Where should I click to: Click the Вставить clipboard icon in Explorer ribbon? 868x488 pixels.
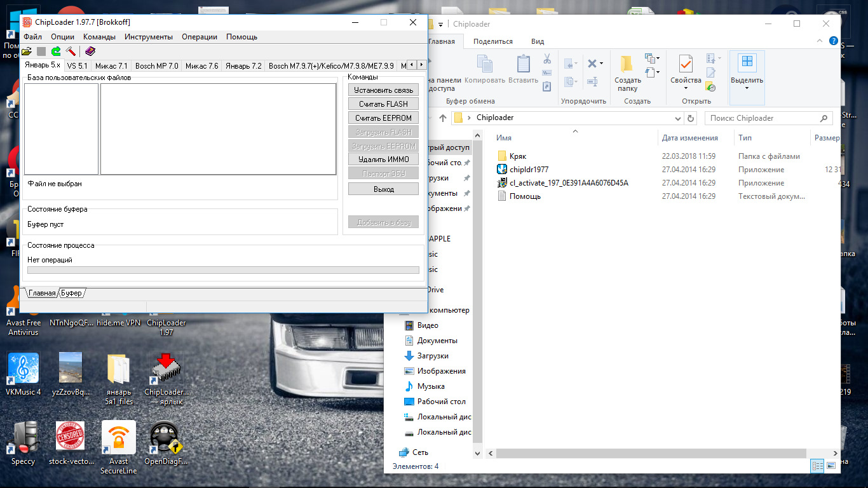pyautogui.click(x=524, y=64)
